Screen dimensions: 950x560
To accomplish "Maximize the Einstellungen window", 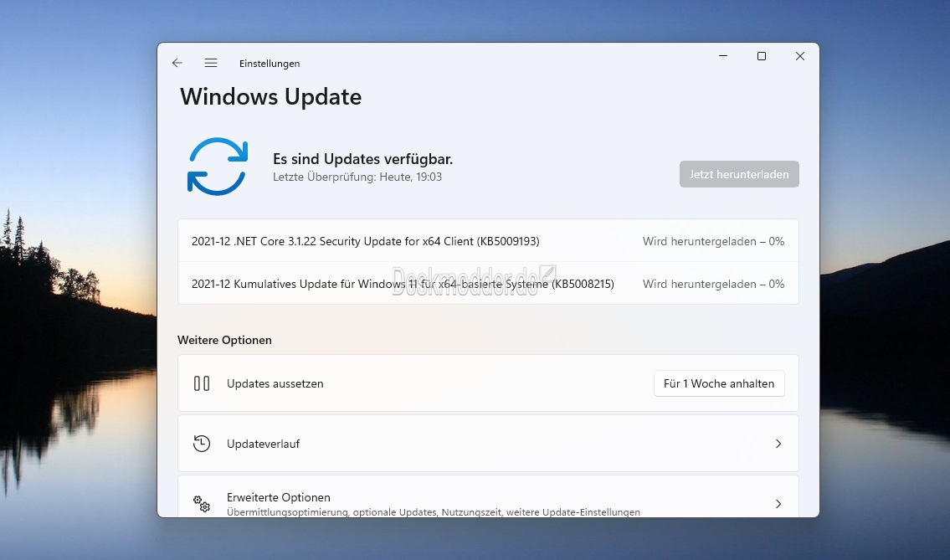I will (762, 56).
